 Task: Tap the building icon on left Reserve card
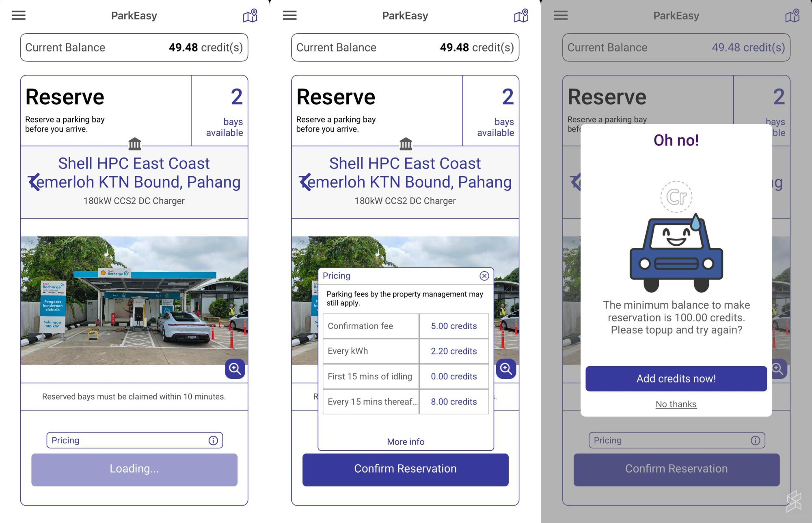pos(134,144)
